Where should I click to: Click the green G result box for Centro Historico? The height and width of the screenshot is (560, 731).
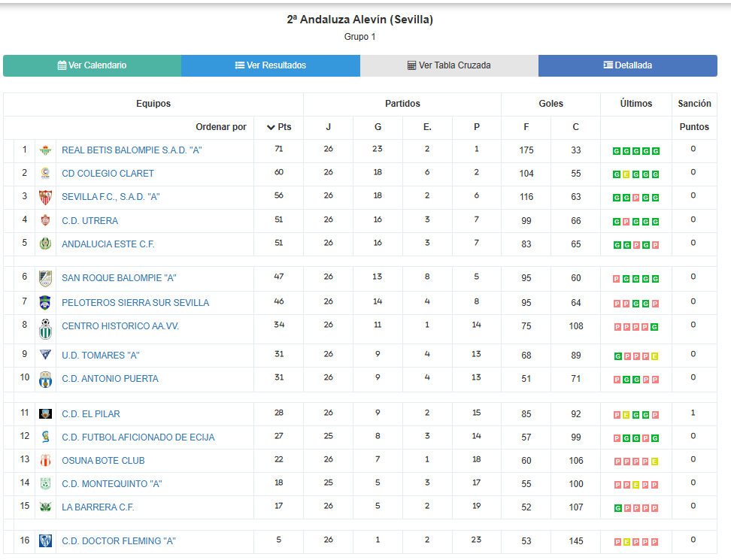654,327
